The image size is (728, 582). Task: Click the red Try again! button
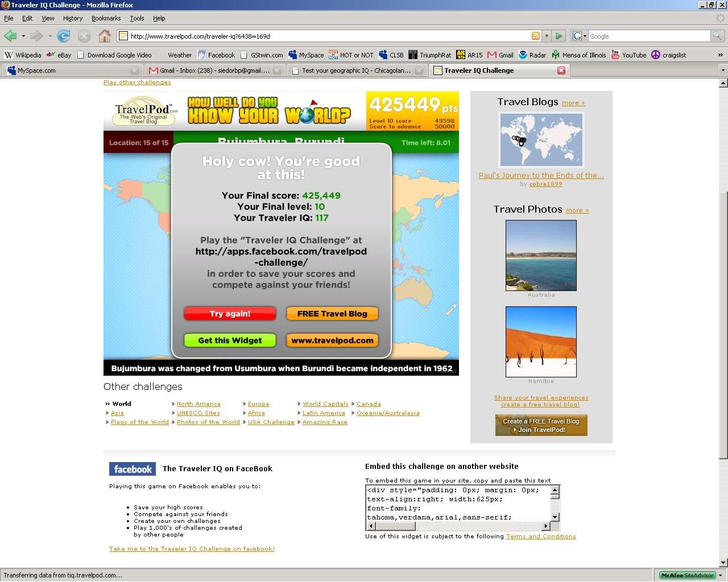pos(230,314)
